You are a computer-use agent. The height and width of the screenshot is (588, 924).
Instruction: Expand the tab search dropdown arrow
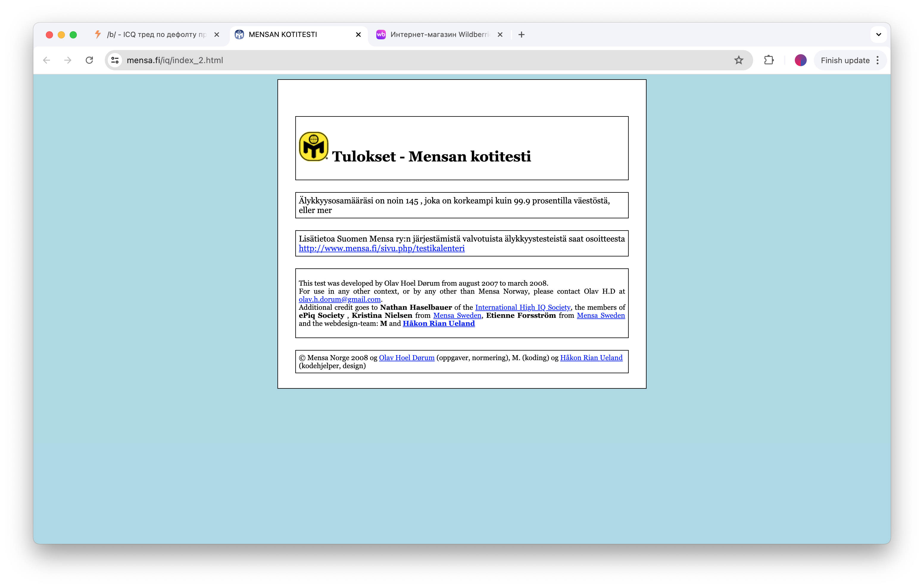click(878, 35)
